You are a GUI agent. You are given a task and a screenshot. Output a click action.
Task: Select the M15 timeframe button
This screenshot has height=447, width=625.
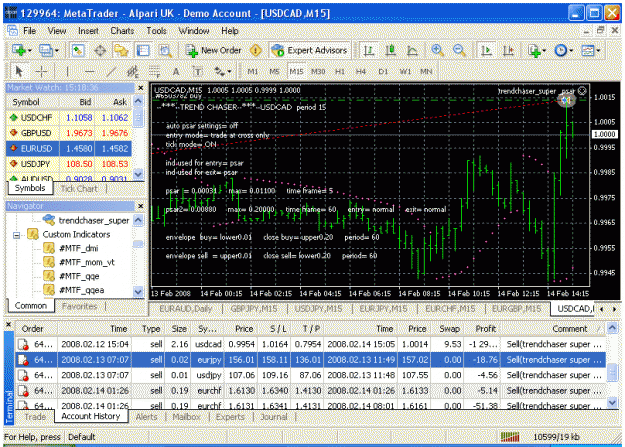[x=296, y=71]
